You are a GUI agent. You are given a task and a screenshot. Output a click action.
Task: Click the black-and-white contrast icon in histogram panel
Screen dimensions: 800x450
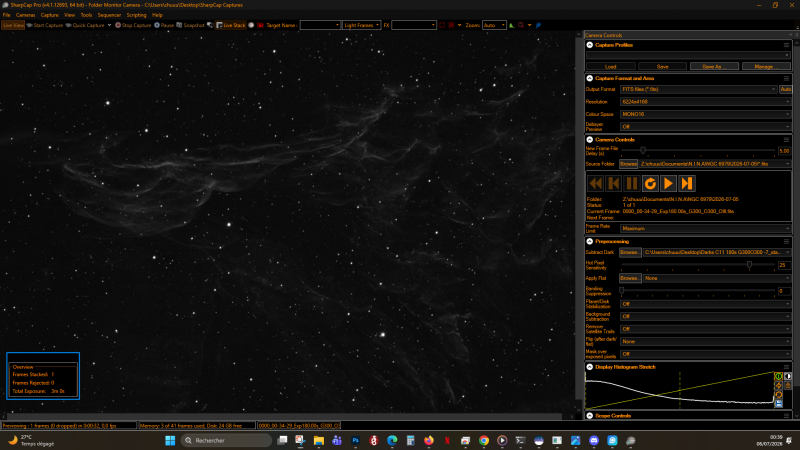click(788, 377)
